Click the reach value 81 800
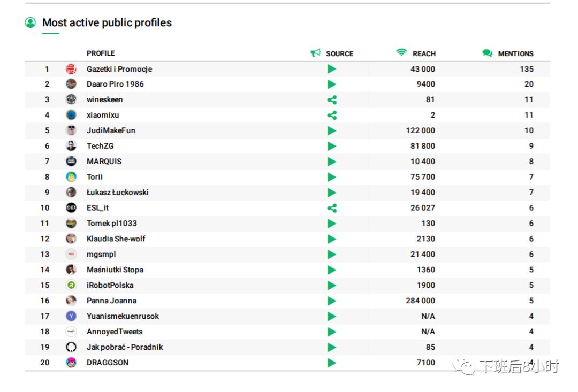Viewport: 578px width, 392px height. point(423,146)
